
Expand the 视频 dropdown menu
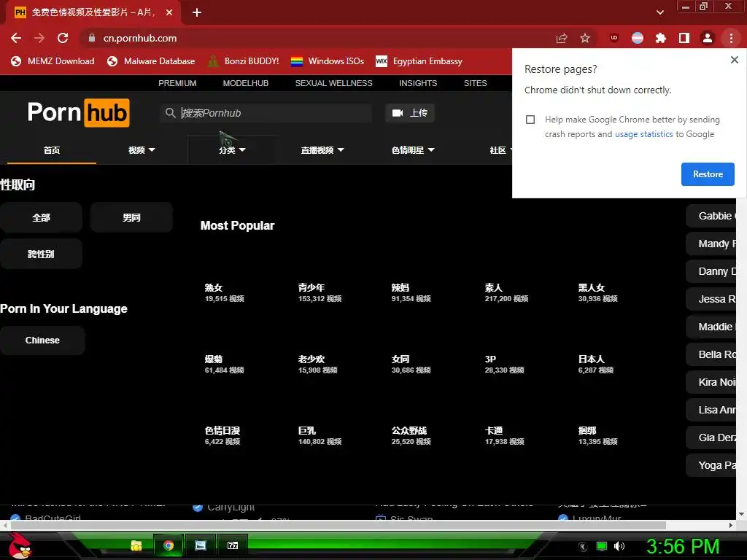(x=142, y=150)
